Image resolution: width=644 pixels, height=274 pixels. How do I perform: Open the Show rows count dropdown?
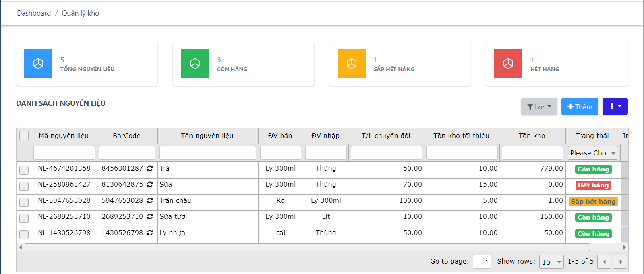coord(551,262)
